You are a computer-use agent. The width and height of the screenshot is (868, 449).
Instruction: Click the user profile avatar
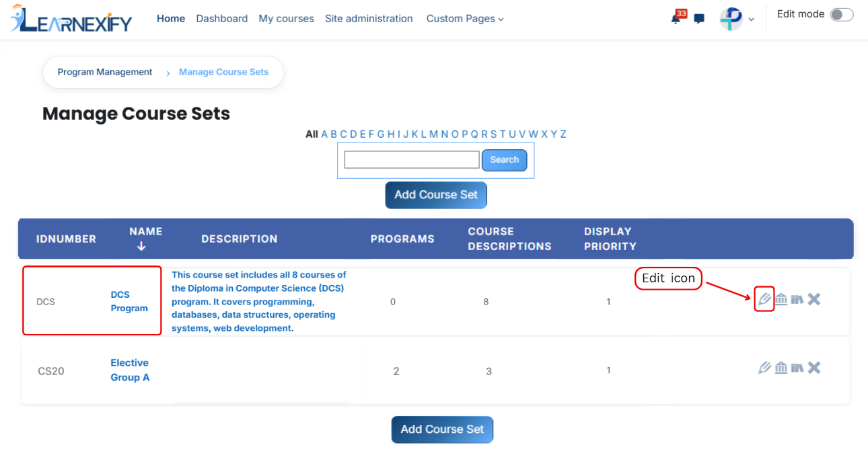click(731, 19)
